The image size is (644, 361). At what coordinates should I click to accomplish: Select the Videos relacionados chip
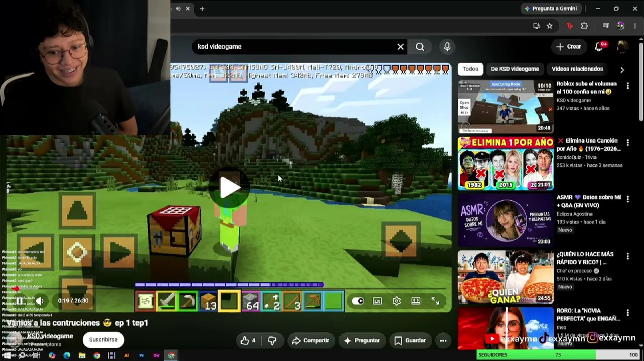tap(577, 69)
